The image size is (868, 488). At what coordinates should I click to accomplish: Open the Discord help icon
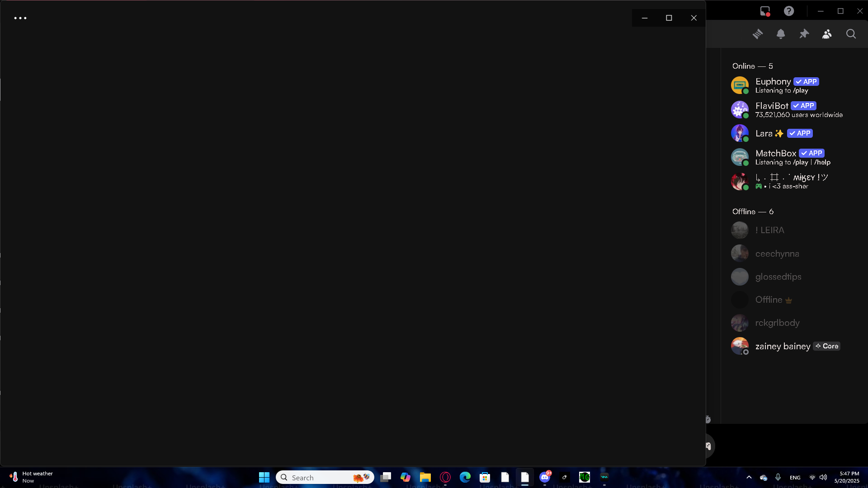[789, 11]
